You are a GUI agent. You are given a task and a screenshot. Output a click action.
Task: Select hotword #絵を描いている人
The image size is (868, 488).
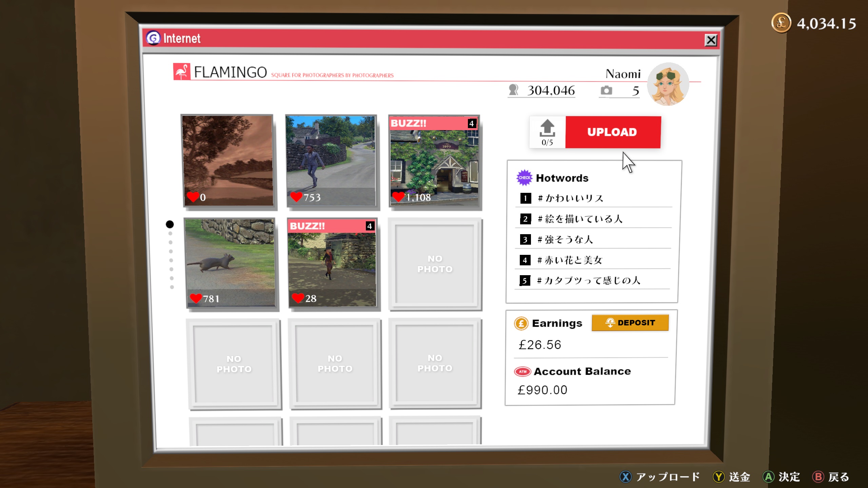tap(580, 219)
